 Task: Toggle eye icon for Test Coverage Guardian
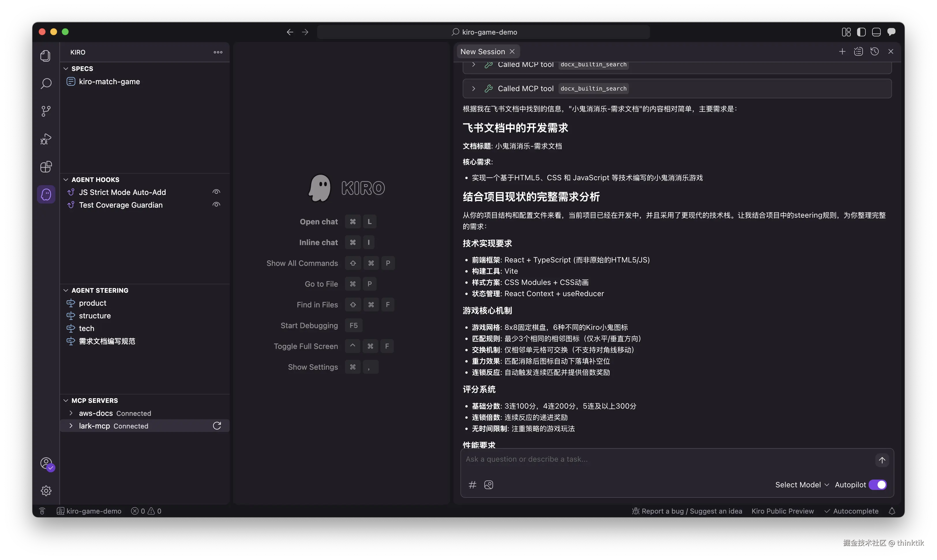pyautogui.click(x=216, y=205)
